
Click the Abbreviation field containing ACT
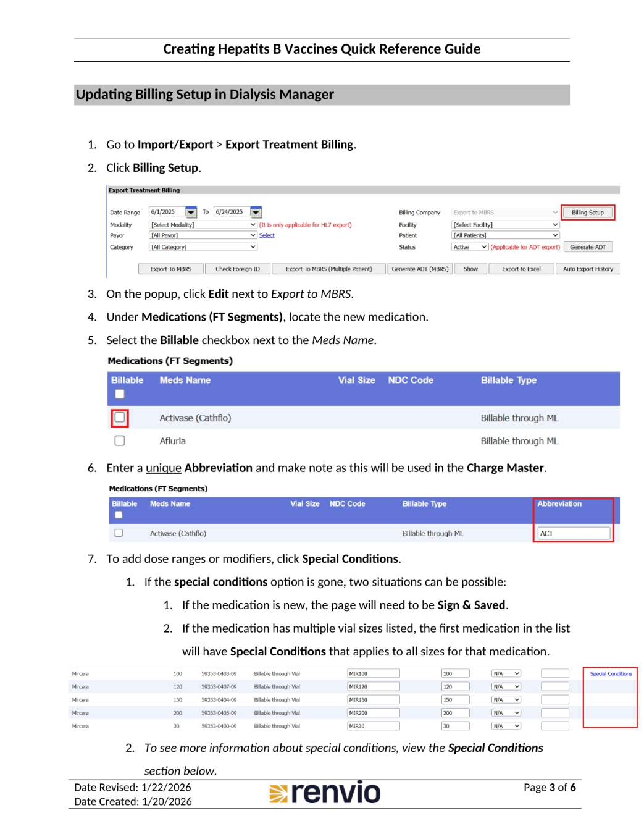coord(574,533)
